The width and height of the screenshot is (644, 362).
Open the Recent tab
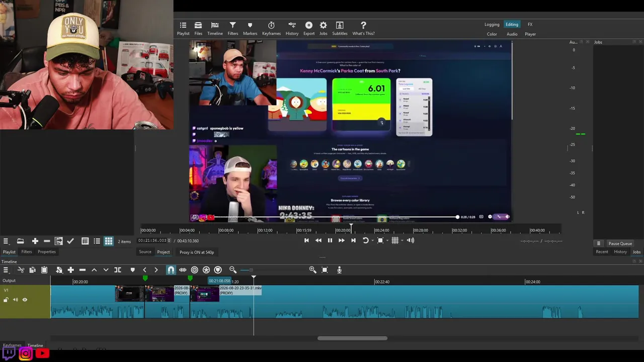602,252
